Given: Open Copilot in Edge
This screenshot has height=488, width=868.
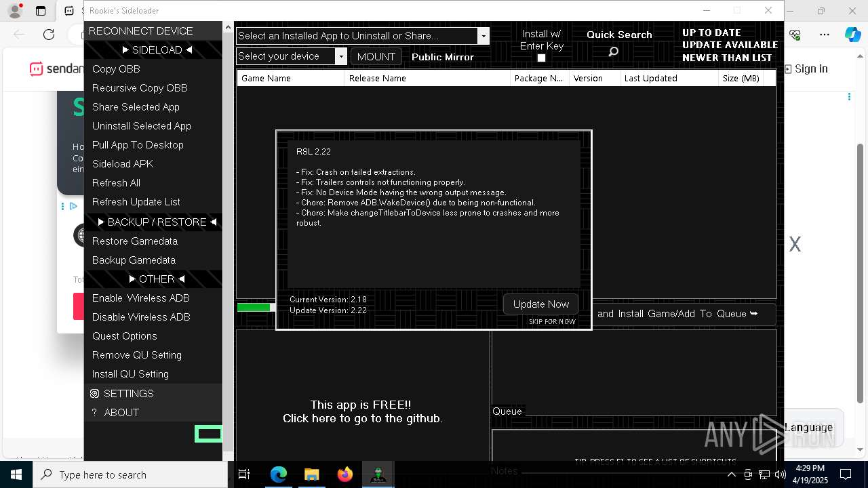Looking at the screenshot, I should (x=852, y=35).
